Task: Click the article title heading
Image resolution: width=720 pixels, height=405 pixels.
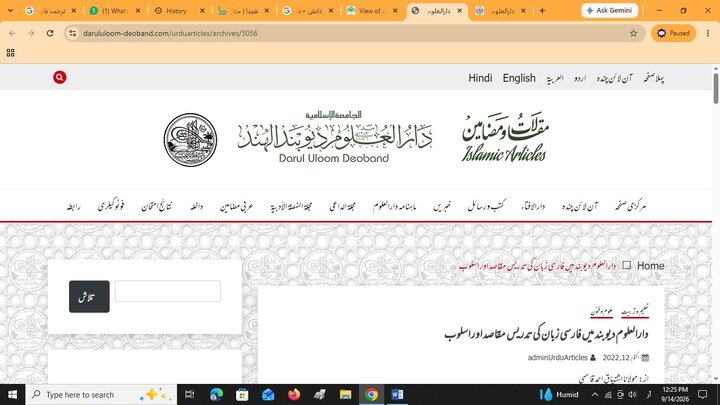Action: pos(546,334)
